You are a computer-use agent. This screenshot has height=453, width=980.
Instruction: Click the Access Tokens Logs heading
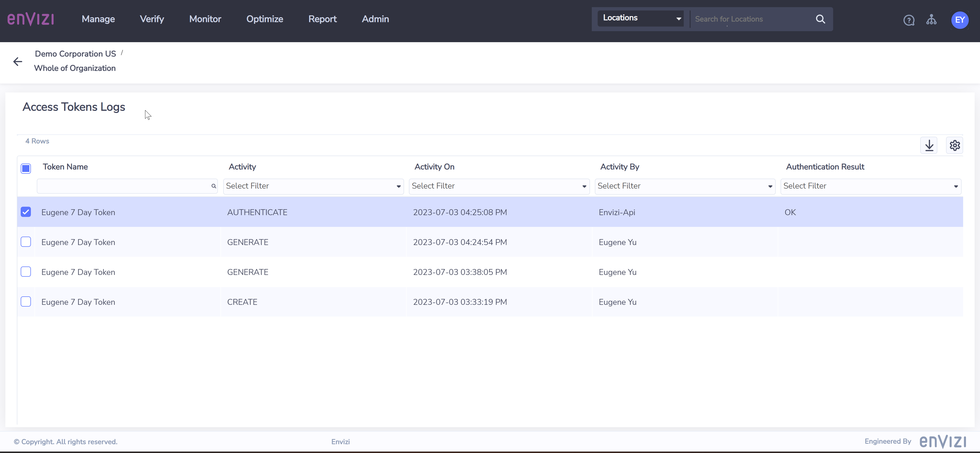(x=74, y=107)
